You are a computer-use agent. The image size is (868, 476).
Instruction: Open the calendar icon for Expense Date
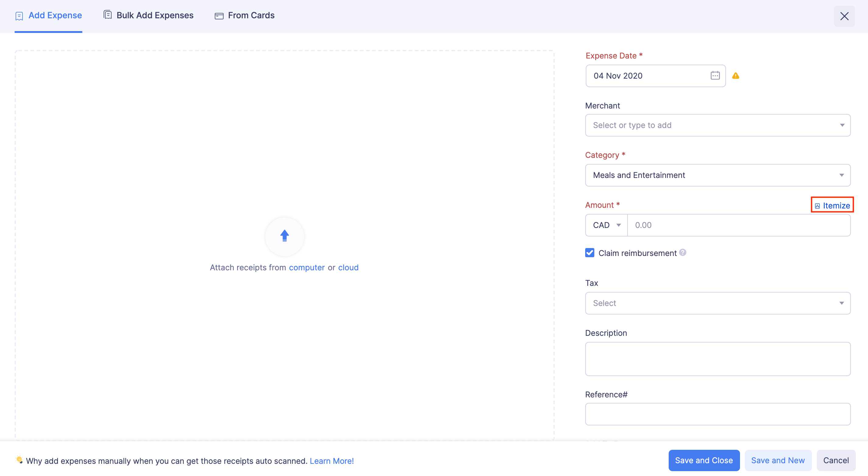coord(715,76)
